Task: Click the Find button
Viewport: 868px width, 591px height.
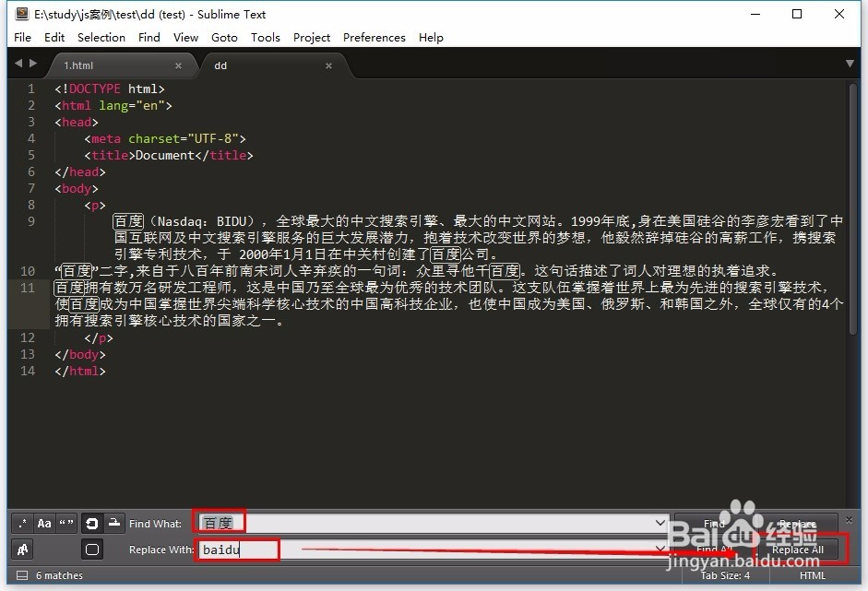Action: point(714,524)
